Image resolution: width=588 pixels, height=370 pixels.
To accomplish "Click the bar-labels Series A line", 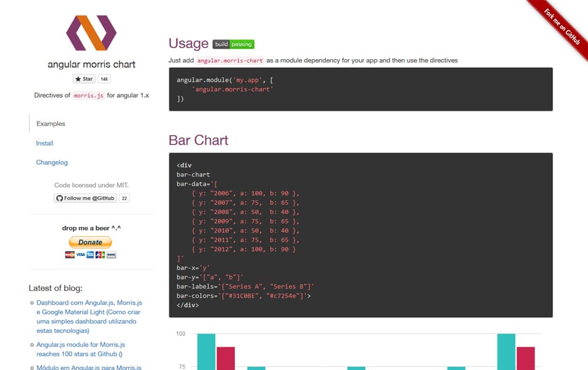I will pos(245,286).
